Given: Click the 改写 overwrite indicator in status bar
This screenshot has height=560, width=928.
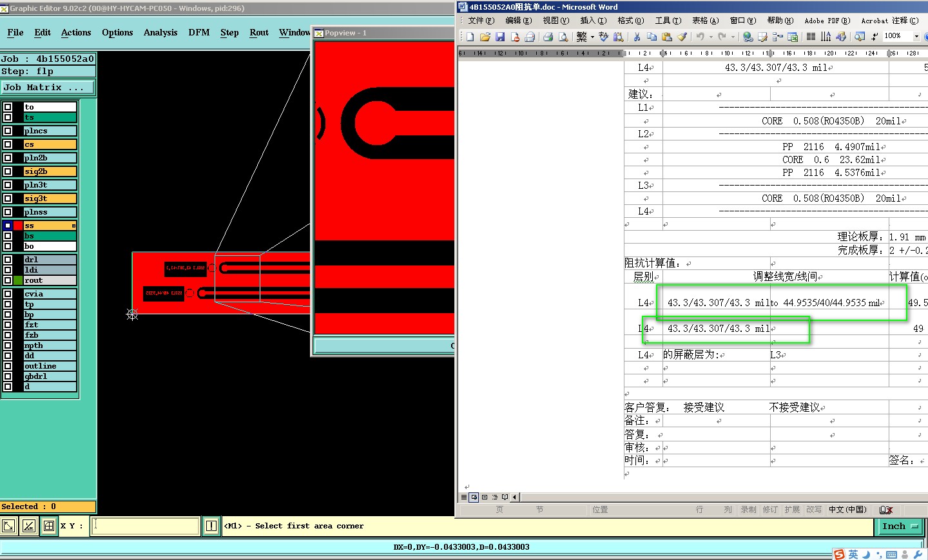Looking at the screenshot, I should 814,509.
